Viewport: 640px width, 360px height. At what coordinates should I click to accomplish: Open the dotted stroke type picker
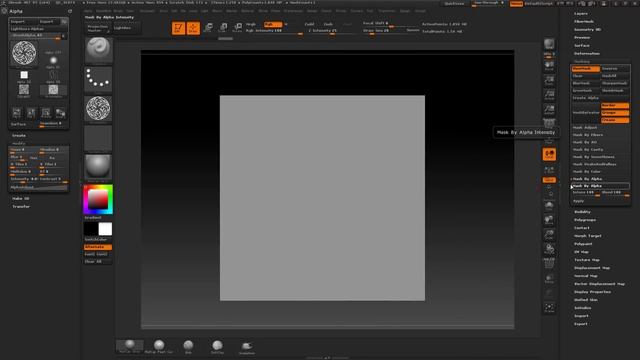pos(98,79)
